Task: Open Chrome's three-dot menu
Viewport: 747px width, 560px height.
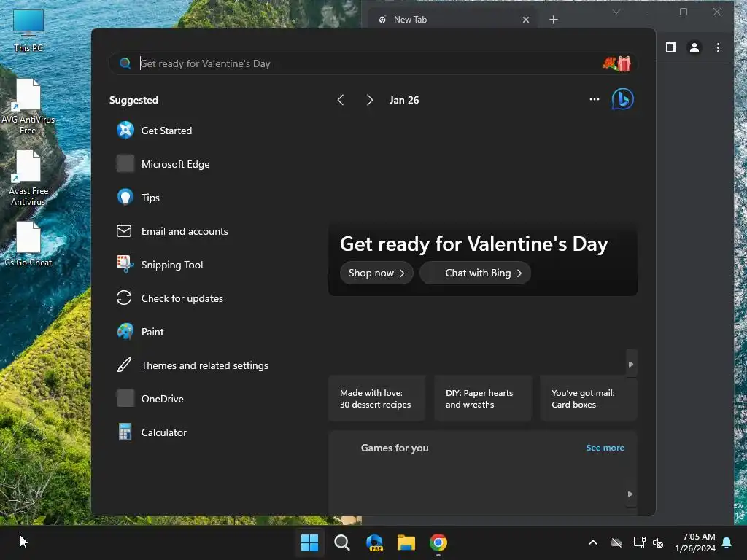Action: (x=718, y=47)
